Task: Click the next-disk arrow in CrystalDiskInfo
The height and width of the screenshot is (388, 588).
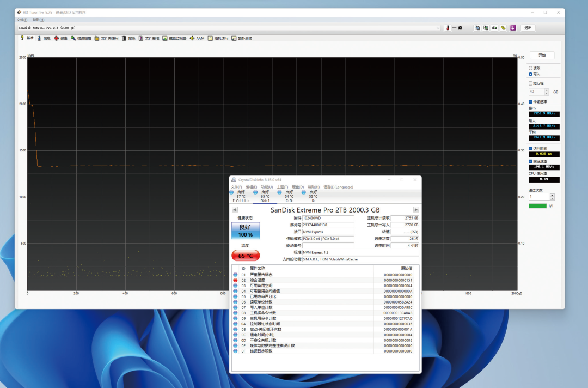Action: point(415,210)
